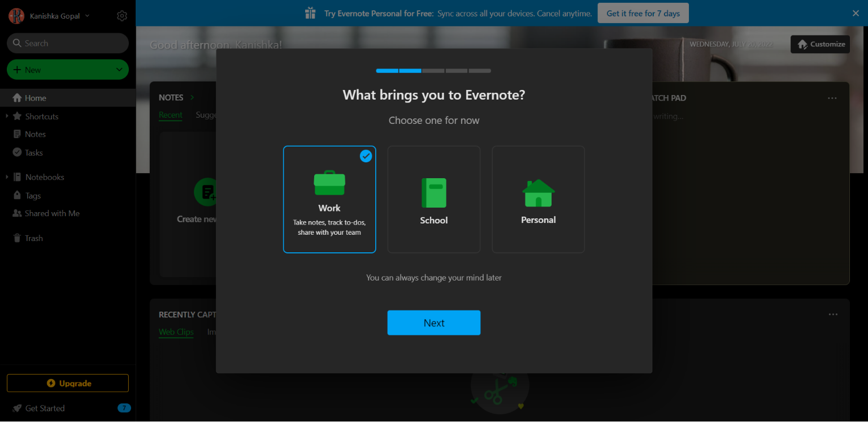The width and height of the screenshot is (868, 422).
Task: Click the Tags lock-shaped icon
Action: [17, 195]
